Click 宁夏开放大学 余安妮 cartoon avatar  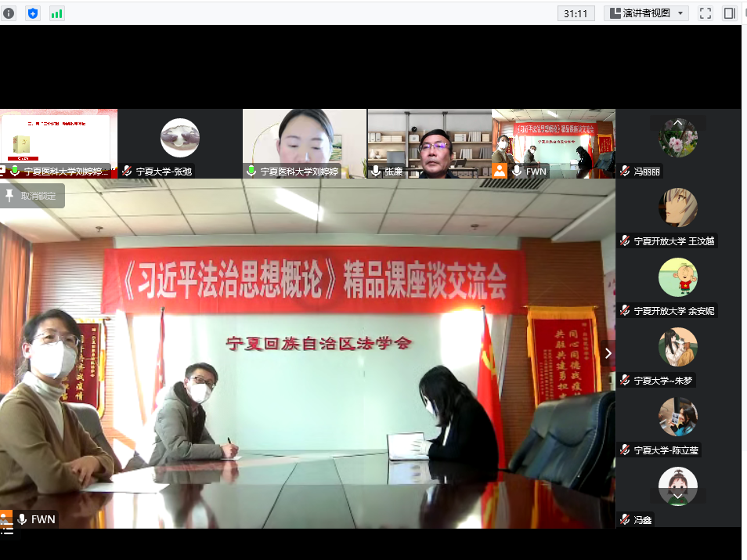point(677,277)
